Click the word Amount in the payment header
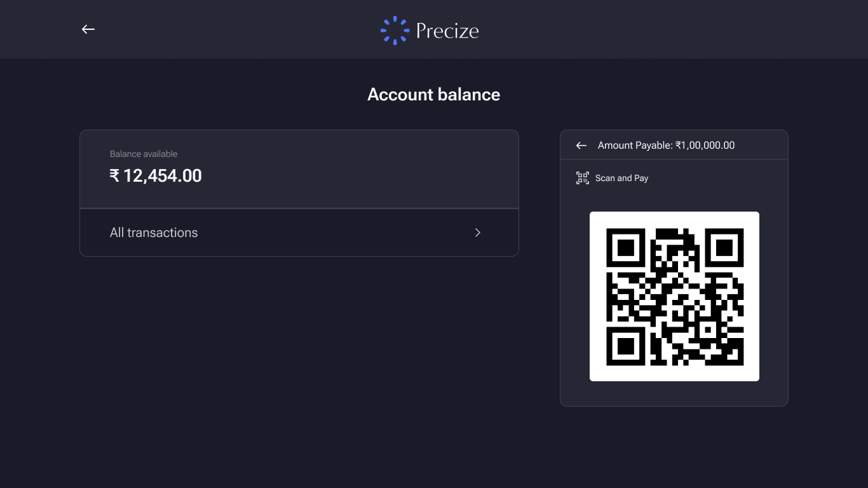 [x=616, y=146]
